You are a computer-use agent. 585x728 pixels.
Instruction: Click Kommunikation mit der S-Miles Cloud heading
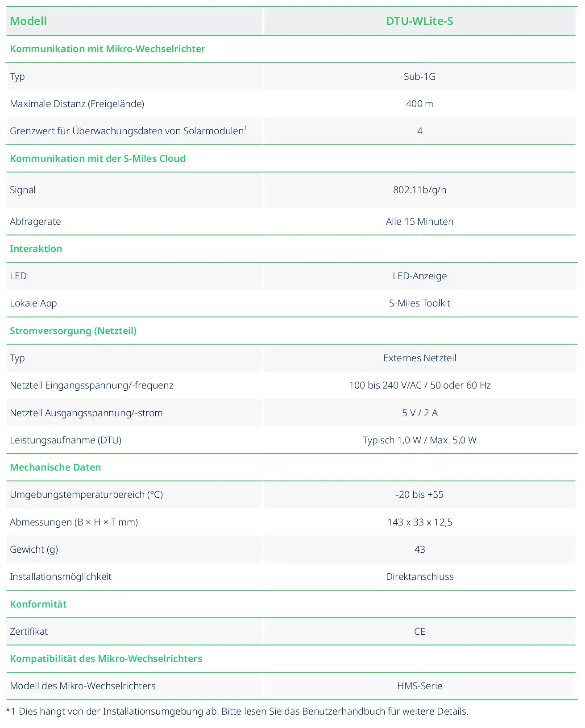click(98, 158)
